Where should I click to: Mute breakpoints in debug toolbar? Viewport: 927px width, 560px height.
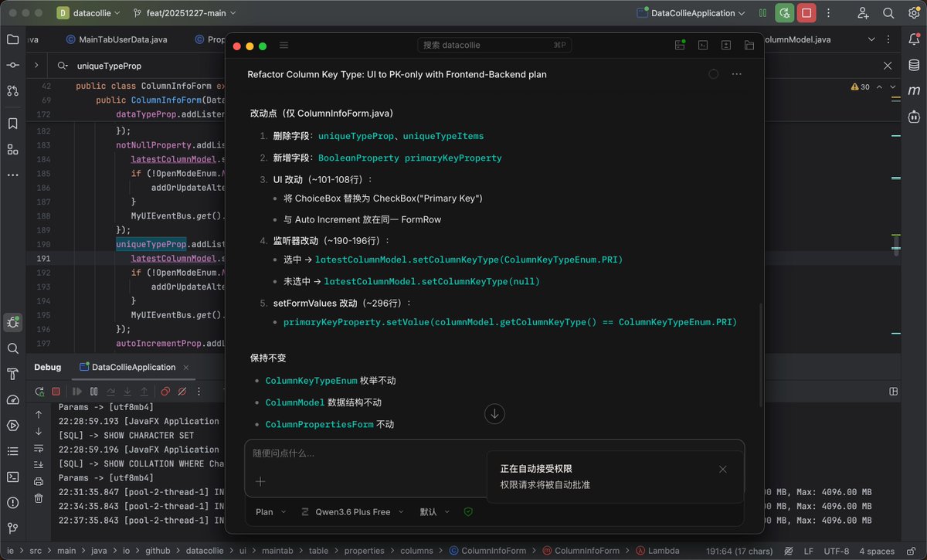point(182,392)
